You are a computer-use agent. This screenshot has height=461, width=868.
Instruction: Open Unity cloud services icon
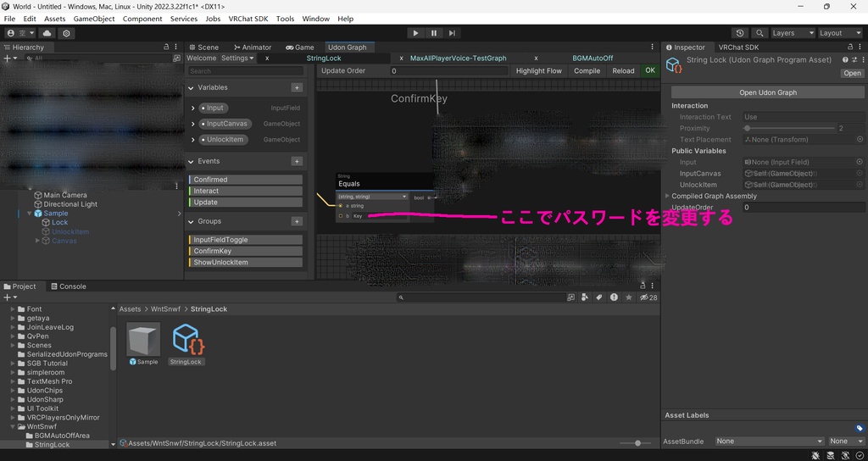click(x=47, y=33)
